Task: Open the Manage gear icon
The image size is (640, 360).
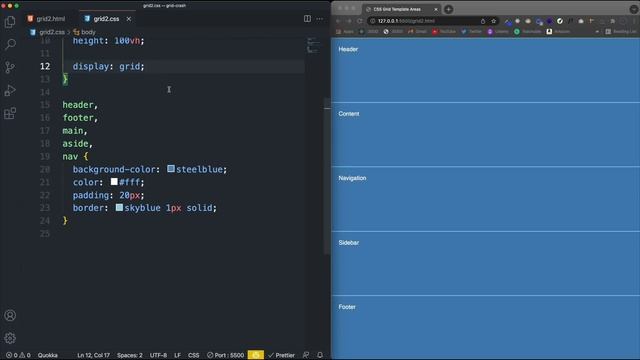Action: pyautogui.click(x=10, y=338)
